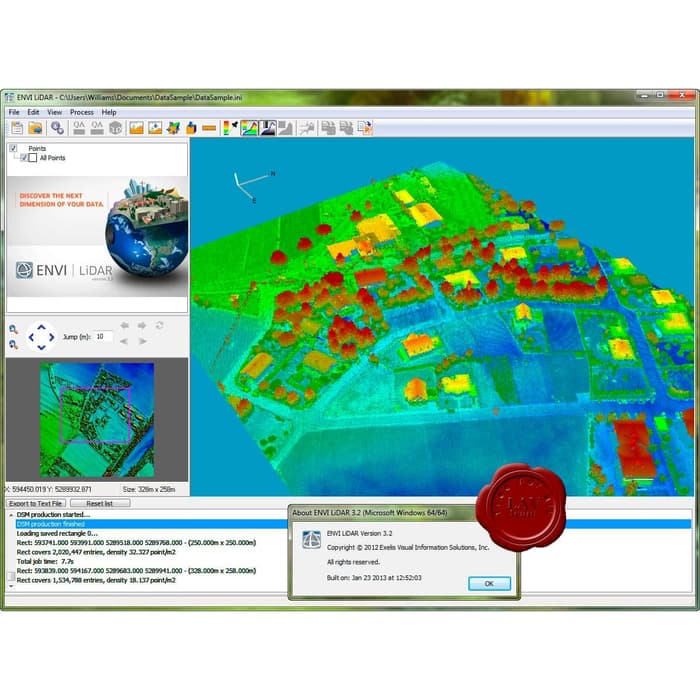The width and height of the screenshot is (700, 700).
Task: Click the first QA mode toolbar icon
Action: tap(78, 127)
